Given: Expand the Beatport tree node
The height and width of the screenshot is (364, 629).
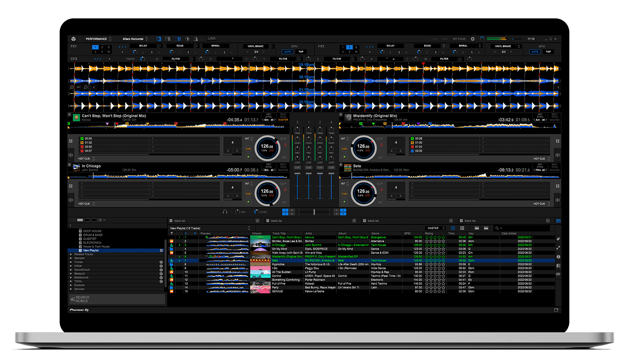Looking at the screenshot, I should click(71, 274).
